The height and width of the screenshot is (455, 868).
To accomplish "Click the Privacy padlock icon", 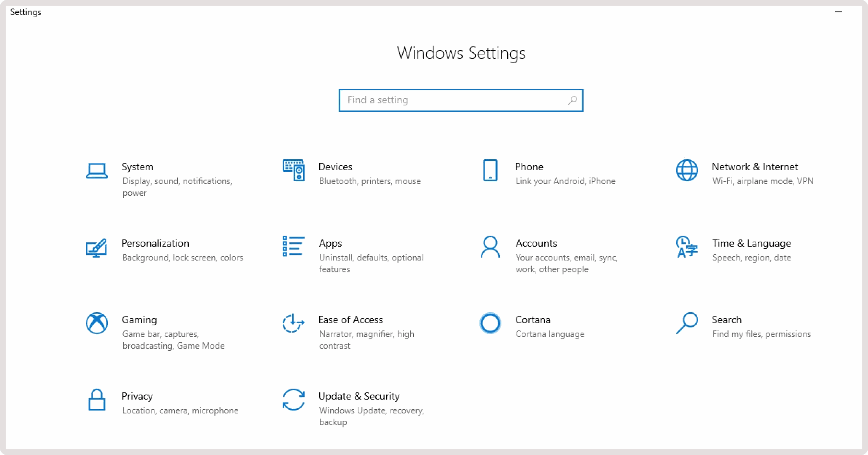I will [96, 400].
